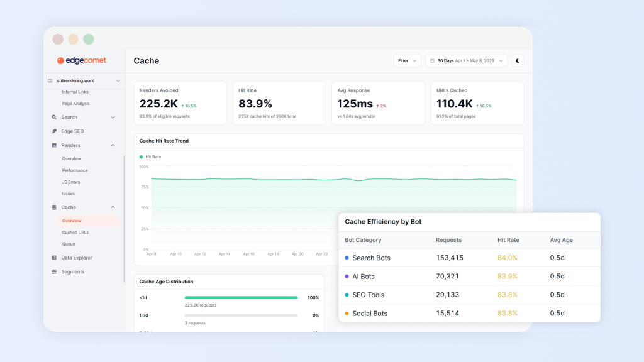This screenshot has width=644, height=362.
Task: Sort by Bot Category column header
Action: tap(363, 240)
